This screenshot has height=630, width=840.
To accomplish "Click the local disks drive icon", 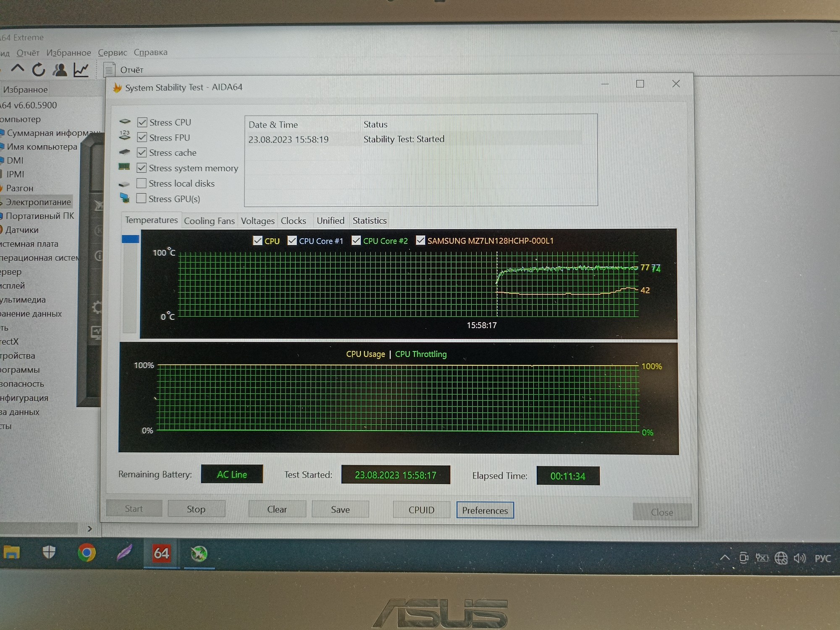I will (x=124, y=184).
